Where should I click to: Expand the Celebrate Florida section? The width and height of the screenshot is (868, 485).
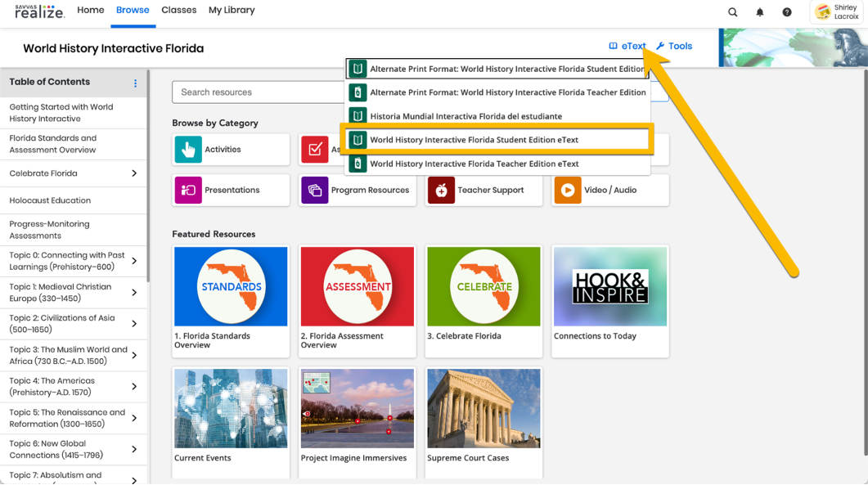pyautogui.click(x=134, y=173)
